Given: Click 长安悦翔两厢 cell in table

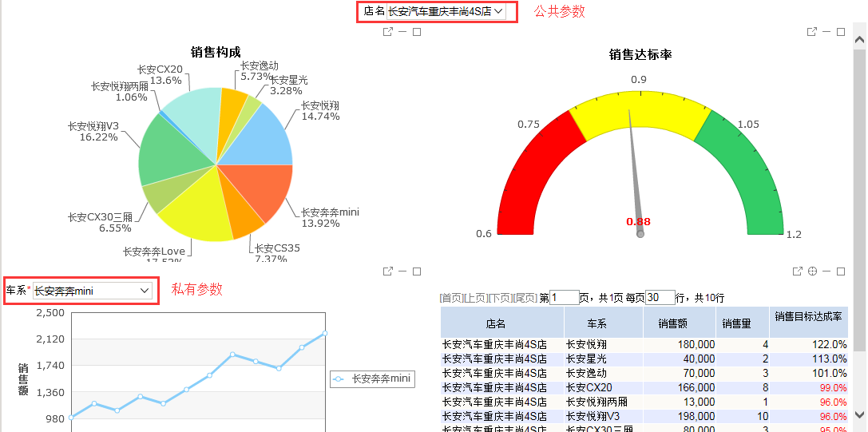Looking at the screenshot, I should coord(604,402).
